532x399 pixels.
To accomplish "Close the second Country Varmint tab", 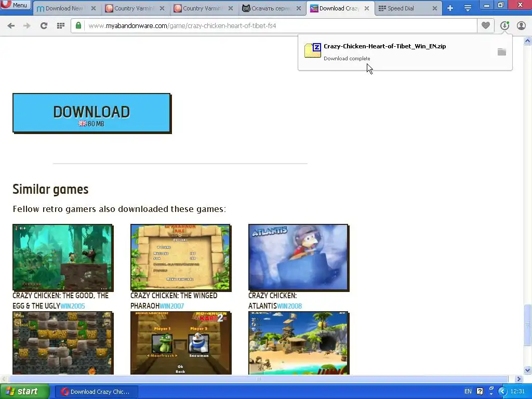I will 230,8.
